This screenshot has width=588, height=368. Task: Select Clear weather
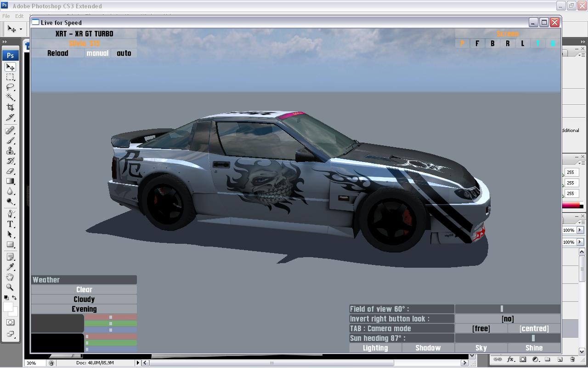click(84, 290)
